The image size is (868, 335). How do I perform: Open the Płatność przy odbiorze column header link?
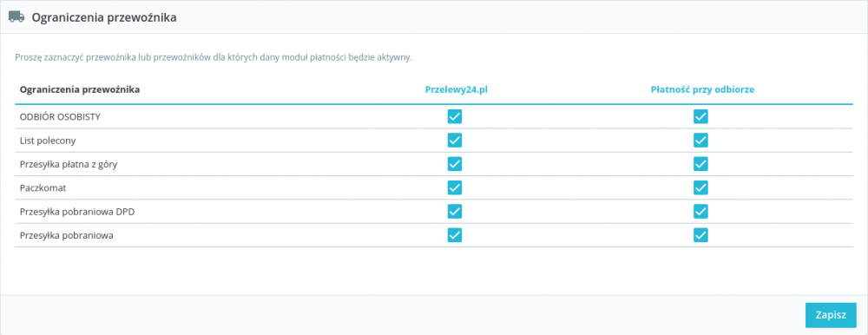[702, 89]
